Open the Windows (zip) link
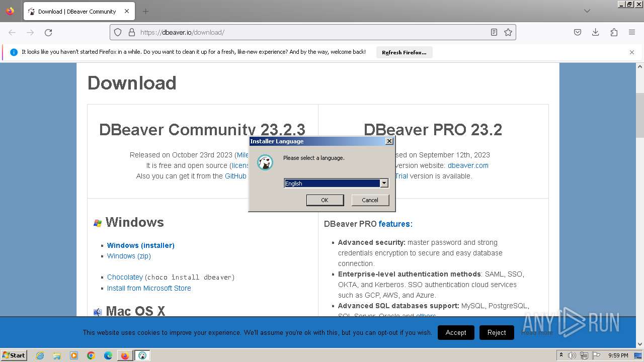The image size is (644, 362). [x=129, y=256]
